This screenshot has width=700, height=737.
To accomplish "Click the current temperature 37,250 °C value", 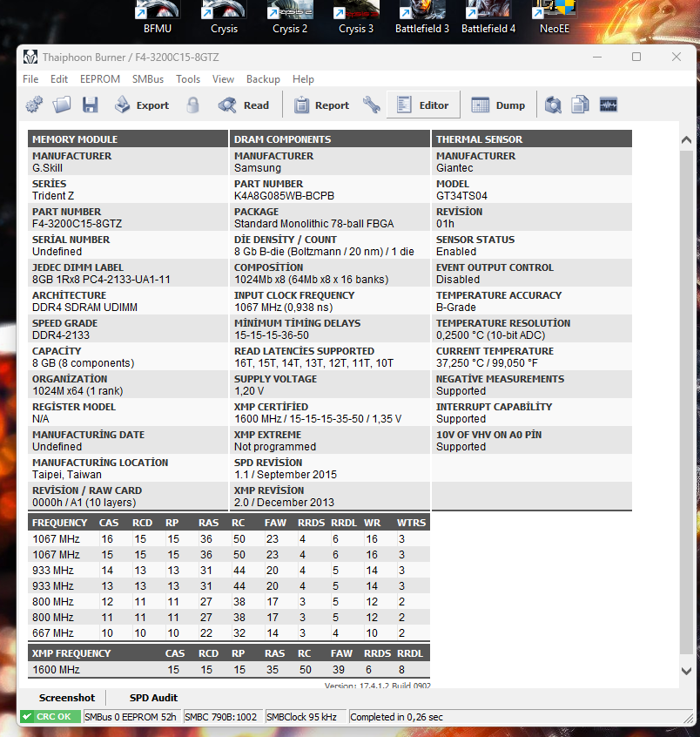I will (488, 363).
